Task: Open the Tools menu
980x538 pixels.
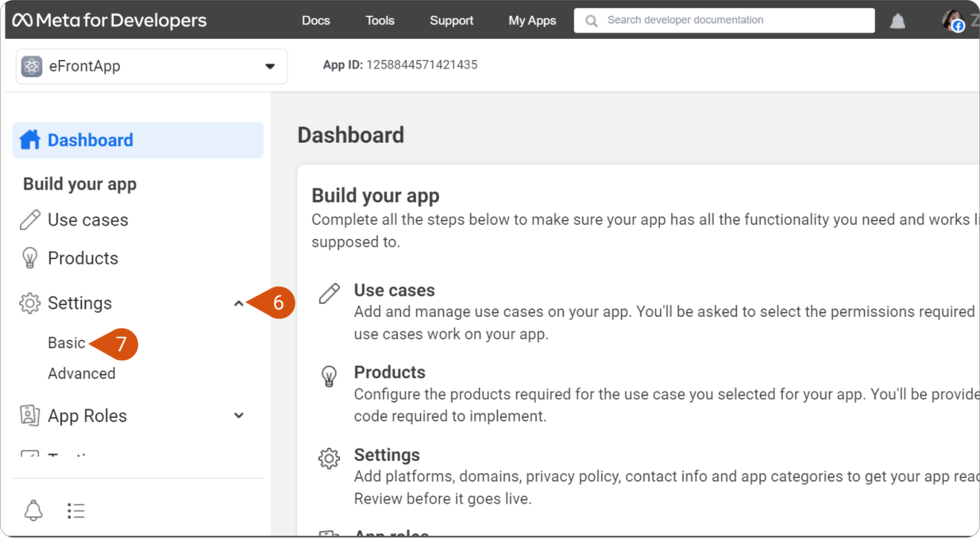Action: click(380, 20)
